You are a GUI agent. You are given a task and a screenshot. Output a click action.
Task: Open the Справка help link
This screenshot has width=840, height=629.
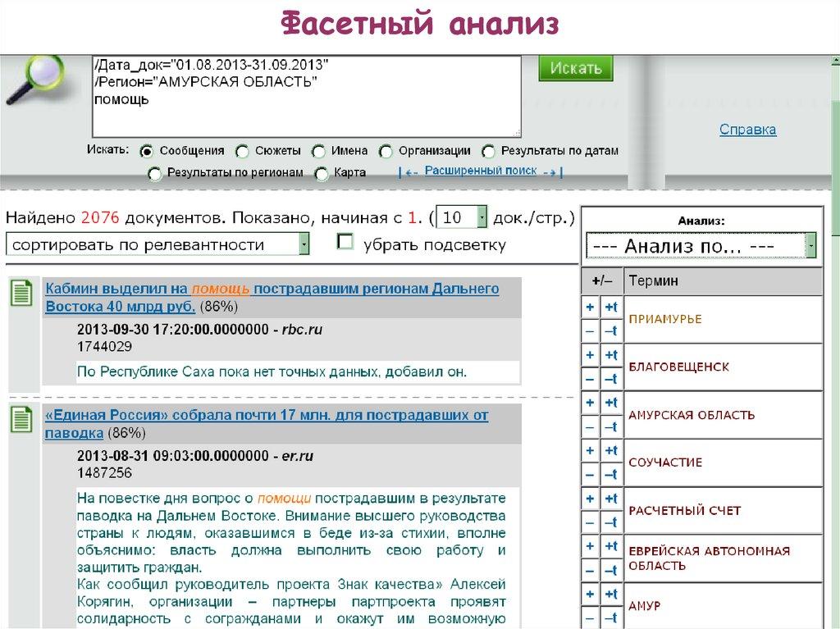(x=747, y=130)
